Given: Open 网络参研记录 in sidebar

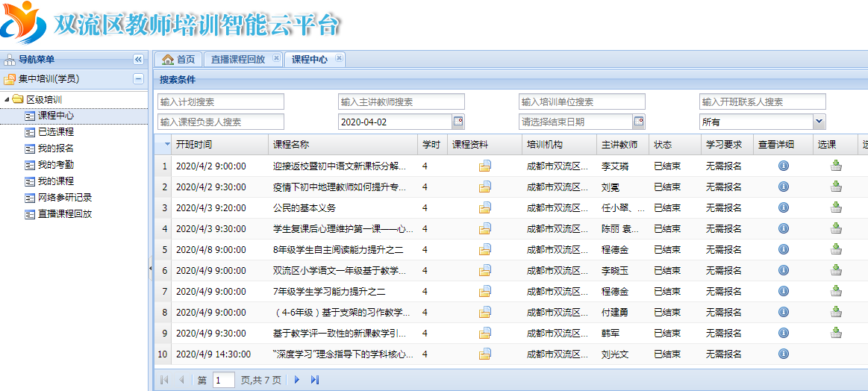Looking at the screenshot, I should point(64,198).
